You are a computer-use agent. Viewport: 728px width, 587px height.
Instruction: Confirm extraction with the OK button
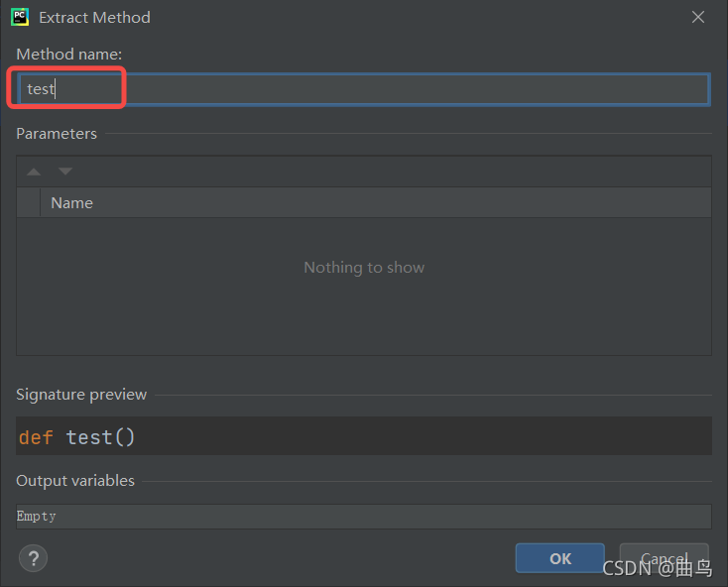559,558
